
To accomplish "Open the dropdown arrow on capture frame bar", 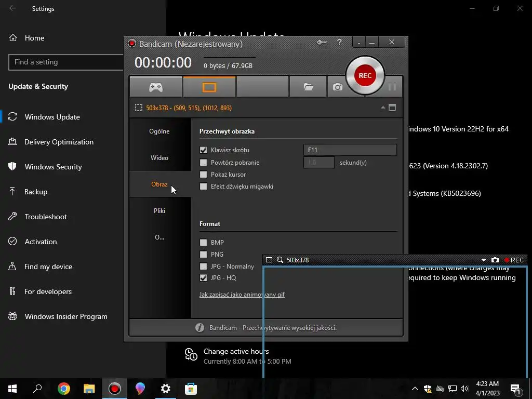I will tap(484, 260).
